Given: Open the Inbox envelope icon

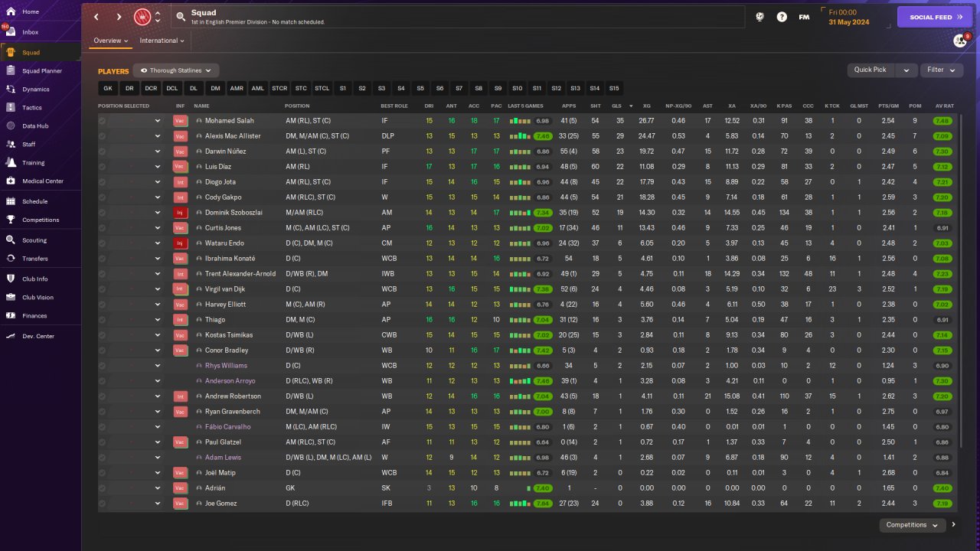Looking at the screenshot, I should pyautogui.click(x=11, y=32).
